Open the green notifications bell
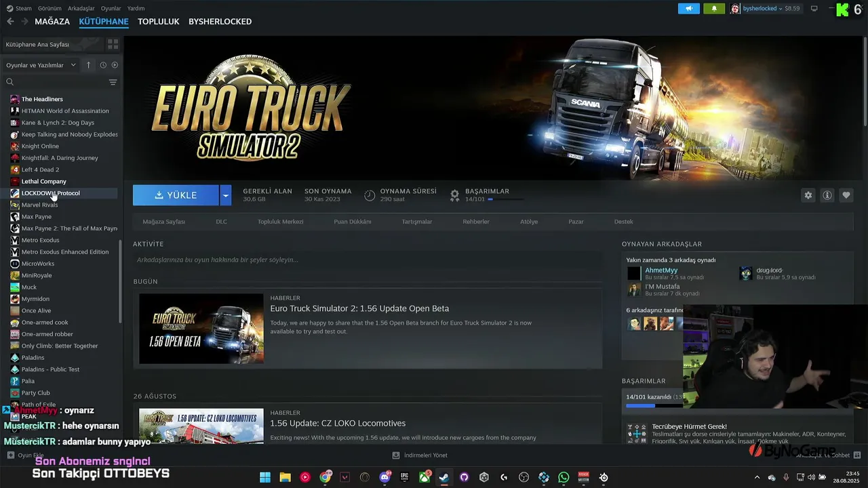This screenshot has height=488, width=868. click(x=714, y=8)
